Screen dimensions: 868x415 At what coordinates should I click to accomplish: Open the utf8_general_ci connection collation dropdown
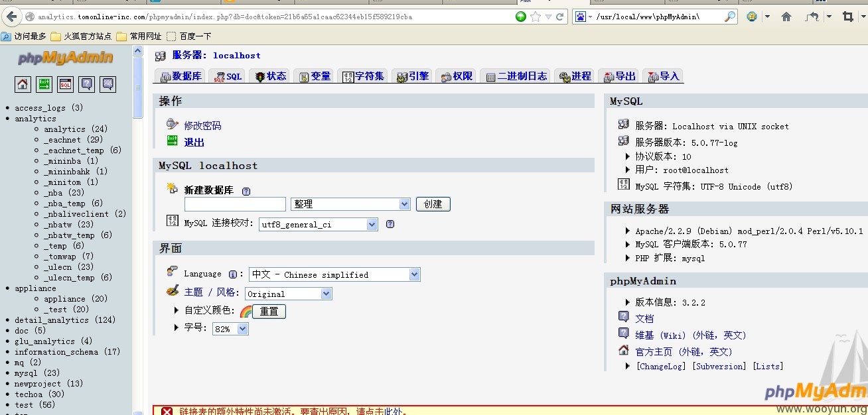click(319, 225)
